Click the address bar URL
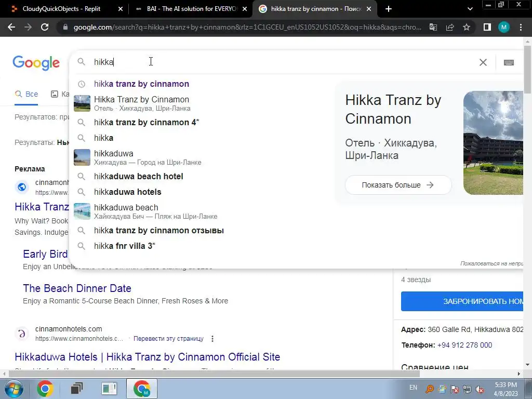This screenshot has height=399, width=532. (x=247, y=27)
